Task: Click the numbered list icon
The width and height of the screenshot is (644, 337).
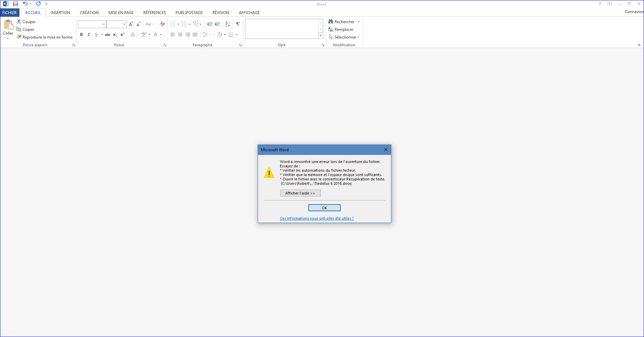Action: pos(184,24)
